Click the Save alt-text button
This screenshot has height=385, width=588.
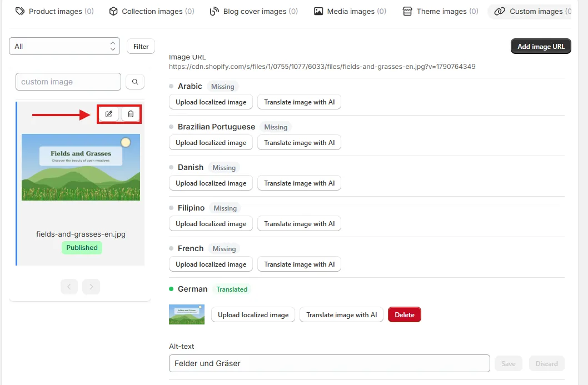[508, 363]
